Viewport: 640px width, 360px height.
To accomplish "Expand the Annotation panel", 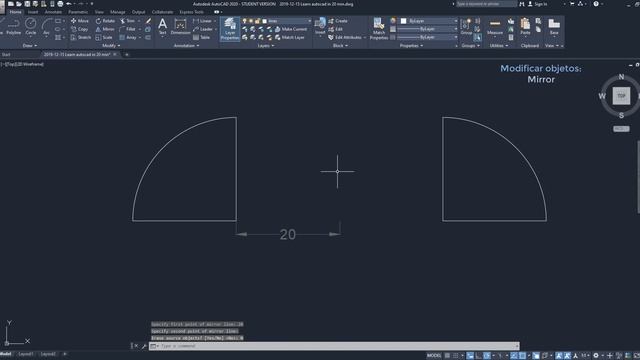I will [187, 46].
